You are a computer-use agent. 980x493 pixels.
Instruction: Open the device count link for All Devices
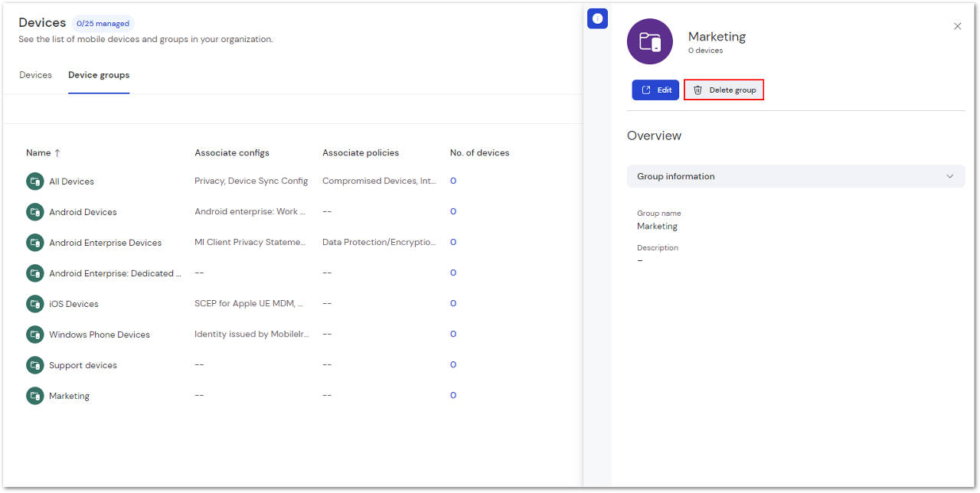point(453,181)
